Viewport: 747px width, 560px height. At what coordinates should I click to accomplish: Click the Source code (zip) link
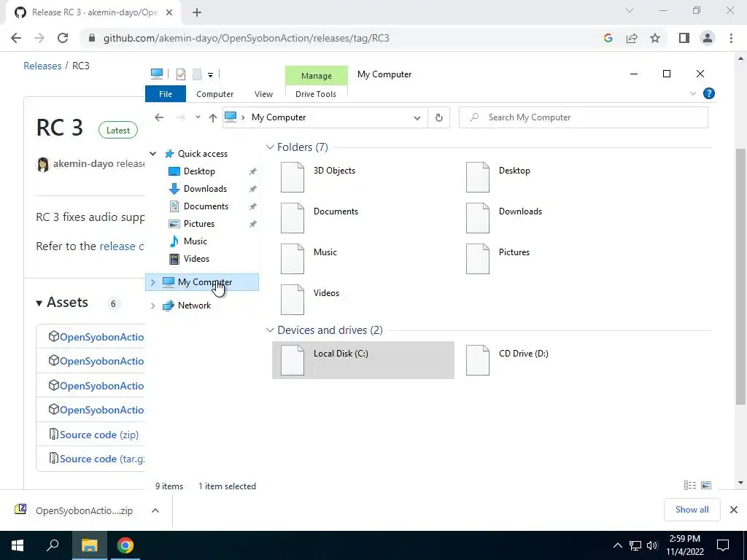99,435
